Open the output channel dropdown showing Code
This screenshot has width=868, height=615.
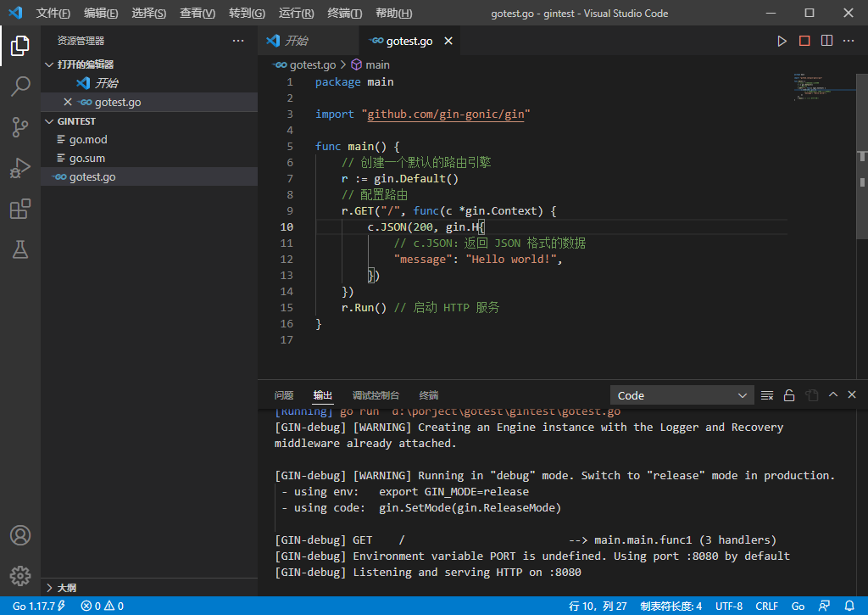coord(682,395)
